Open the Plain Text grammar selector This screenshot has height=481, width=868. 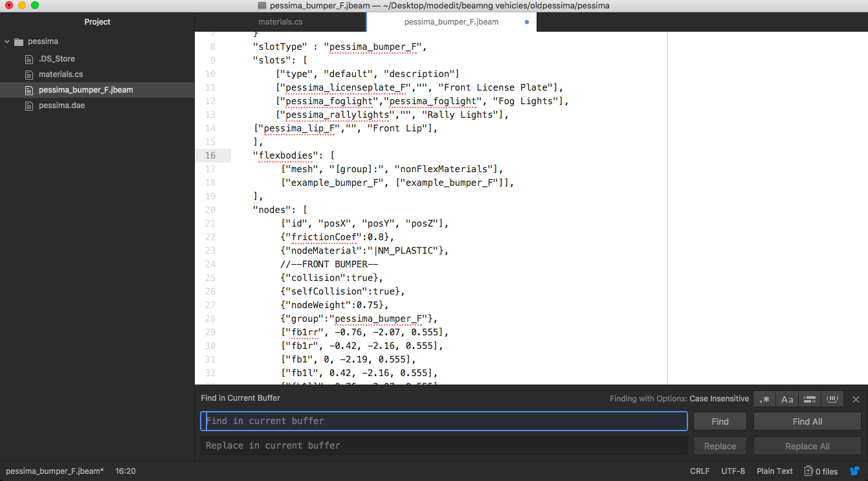pos(775,471)
